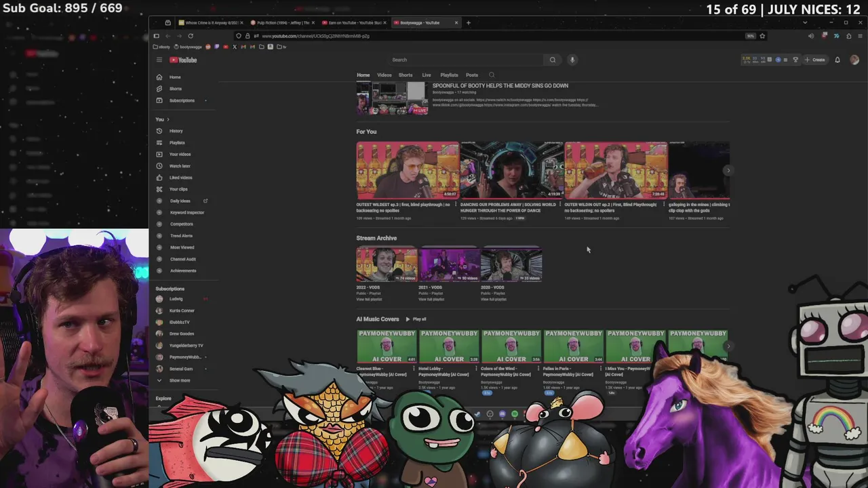Open Twitch bookmark icon in bookmarks bar
Screen dimensions: 868x488
[216, 47]
